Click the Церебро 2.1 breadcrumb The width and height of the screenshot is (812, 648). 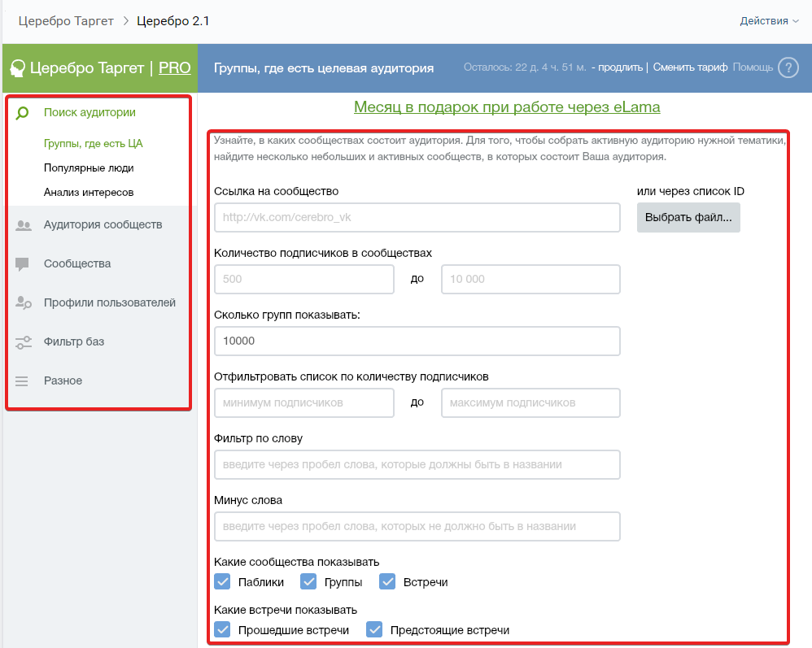[173, 21]
